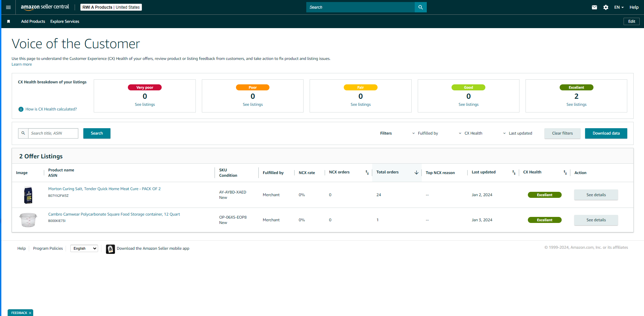The image size is (644, 316).
Task: Open Cambro Camwear Polycarbonate product link
Action: tap(114, 214)
